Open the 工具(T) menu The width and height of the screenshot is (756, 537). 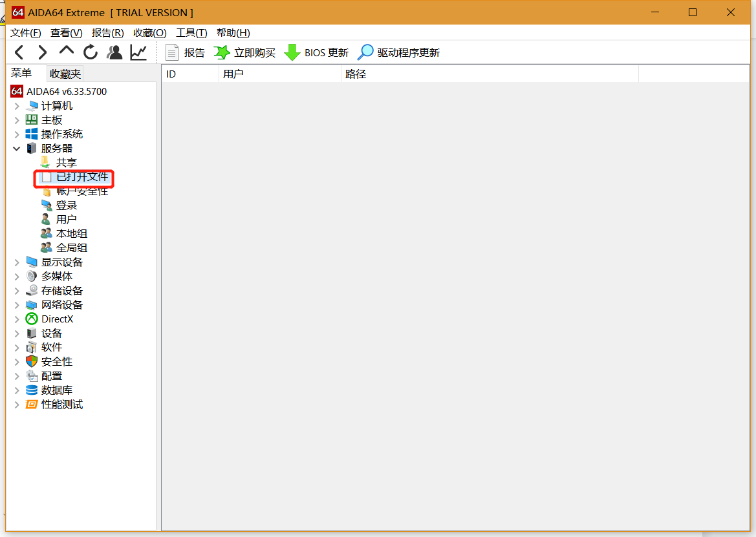click(x=191, y=33)
